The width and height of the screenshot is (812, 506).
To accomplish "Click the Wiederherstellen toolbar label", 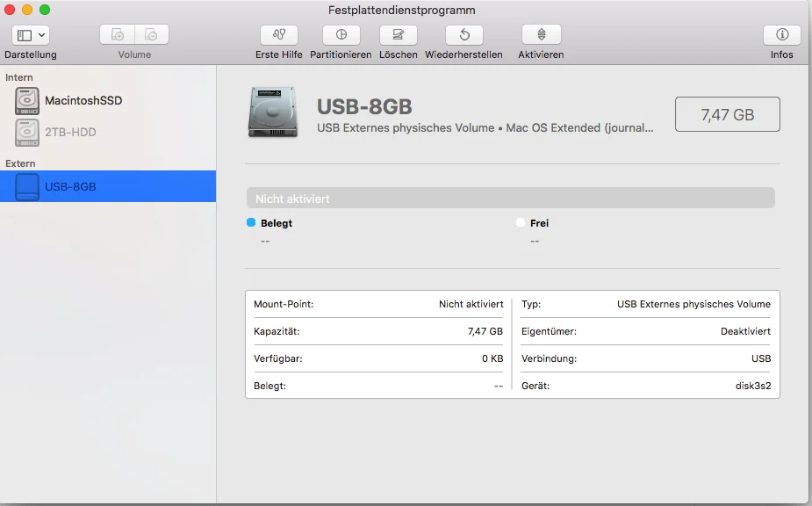I will tap(464, 54).
